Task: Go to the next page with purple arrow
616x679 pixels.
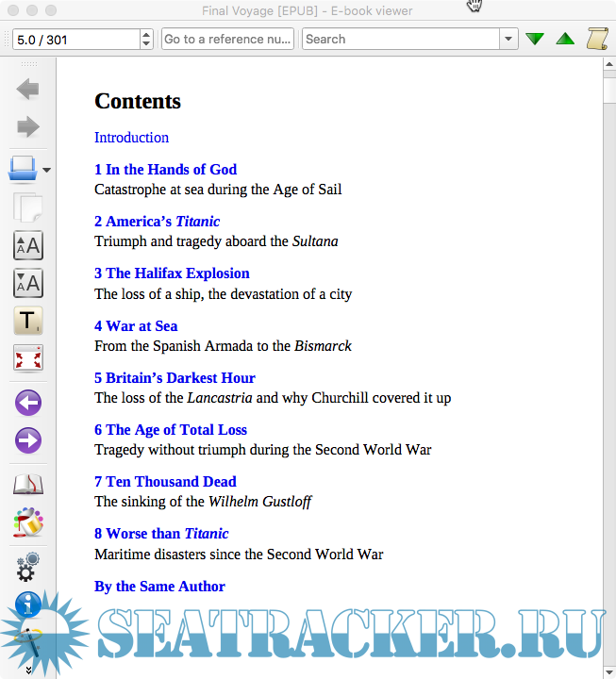Action: [x=28, y=440]
